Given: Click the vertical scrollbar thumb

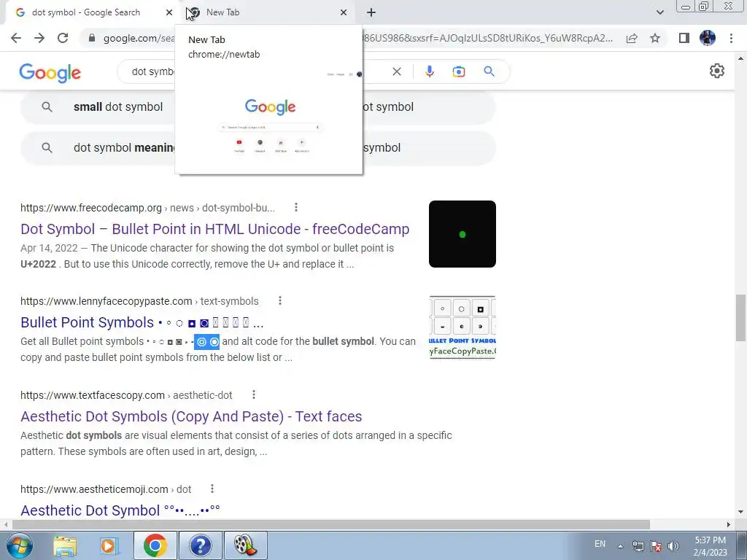Looking at the screenshot, I should [740, 318].
